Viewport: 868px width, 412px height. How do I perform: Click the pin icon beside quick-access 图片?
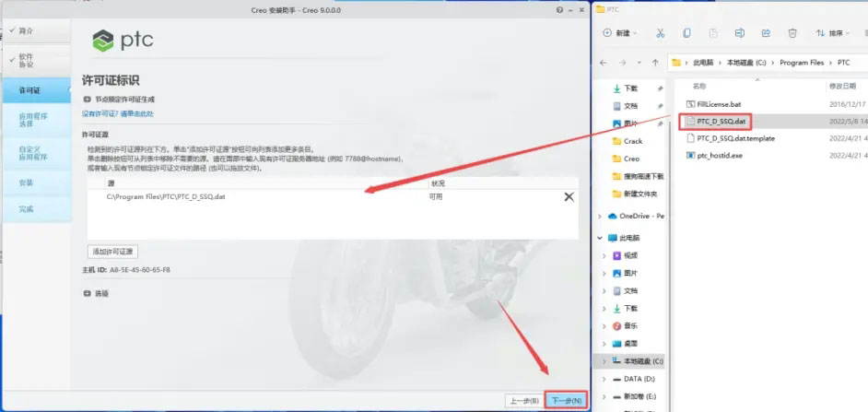click(660, 124)
